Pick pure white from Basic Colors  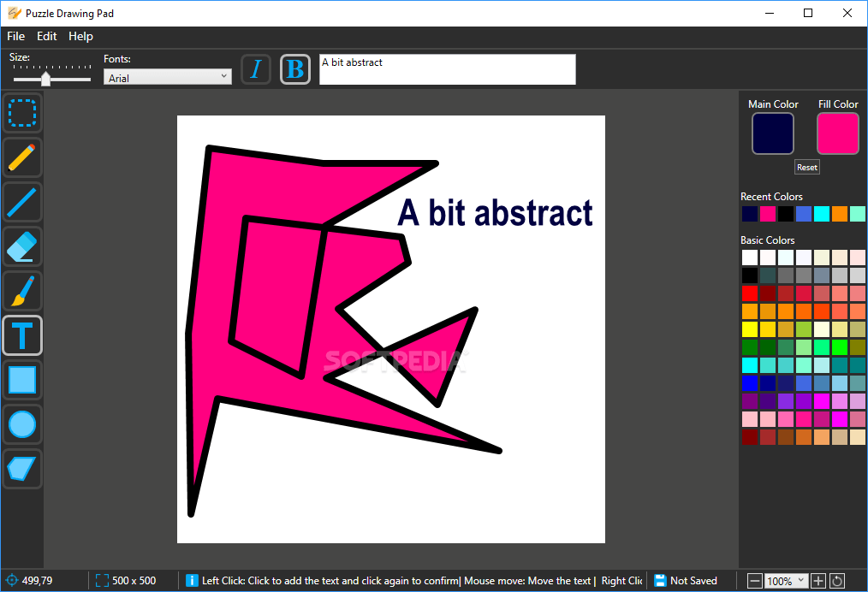click(x=750, y=258)
